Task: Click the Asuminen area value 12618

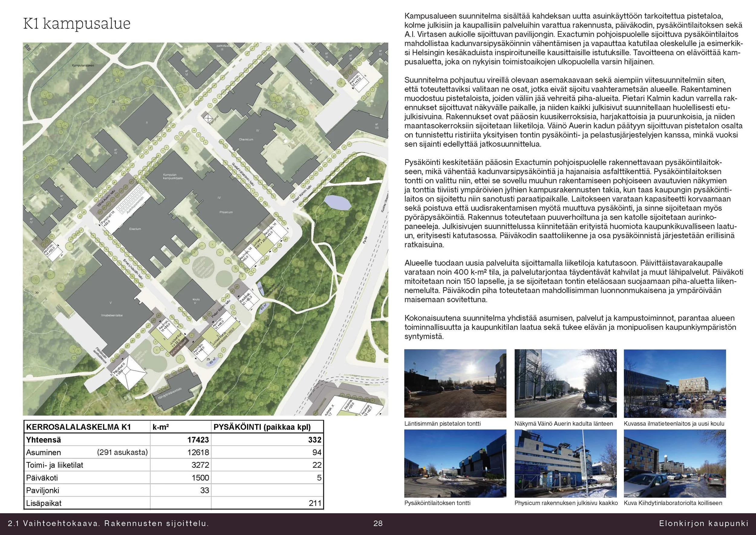Action: (x=198, y=453)
